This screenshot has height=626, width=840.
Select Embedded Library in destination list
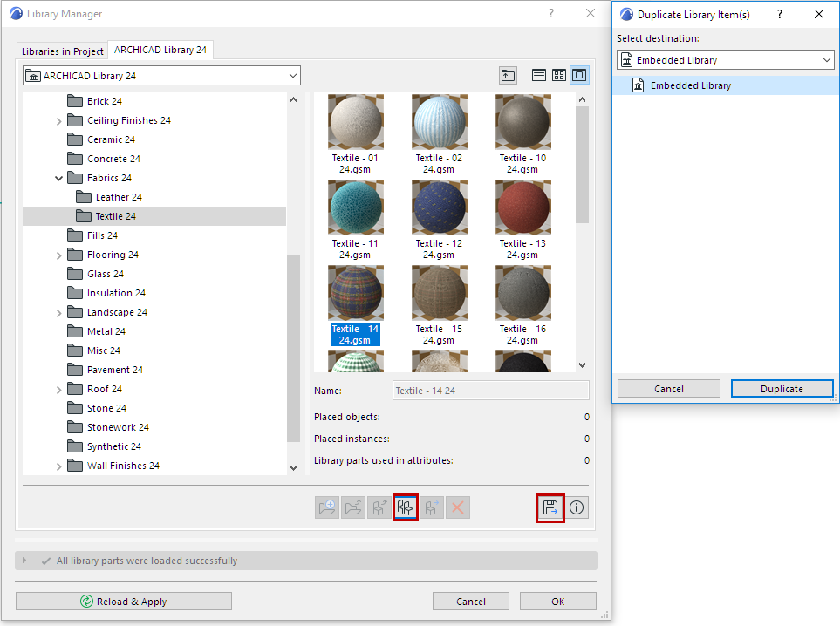[x=726, y=85]
